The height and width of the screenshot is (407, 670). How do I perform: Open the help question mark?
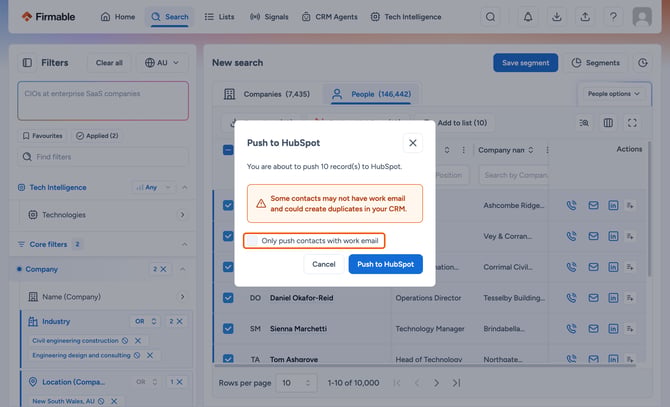[613, 17]
